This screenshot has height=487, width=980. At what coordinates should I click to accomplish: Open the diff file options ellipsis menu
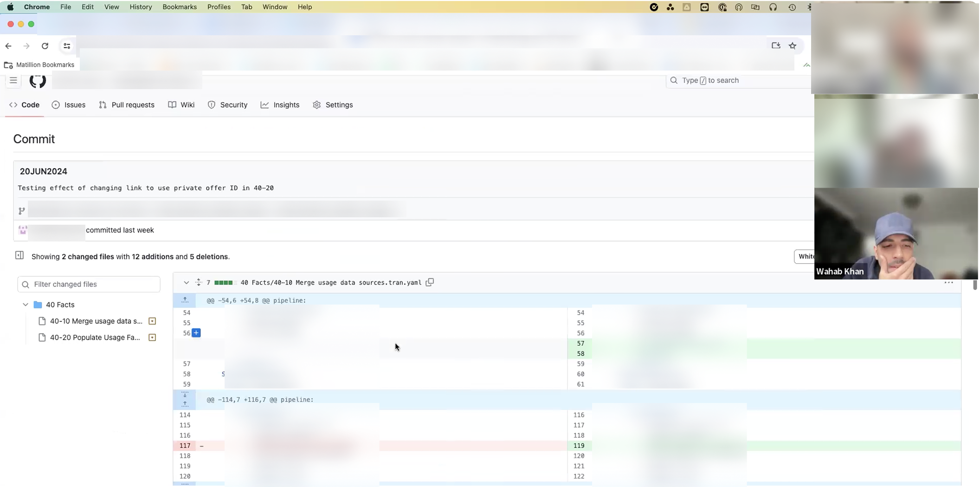click(x=948, y=282)
